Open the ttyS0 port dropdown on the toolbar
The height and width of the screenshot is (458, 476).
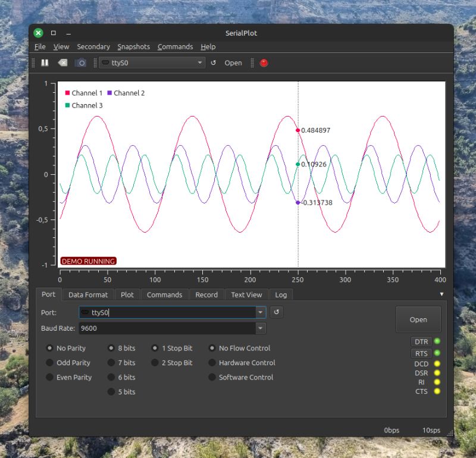(201, 62)
